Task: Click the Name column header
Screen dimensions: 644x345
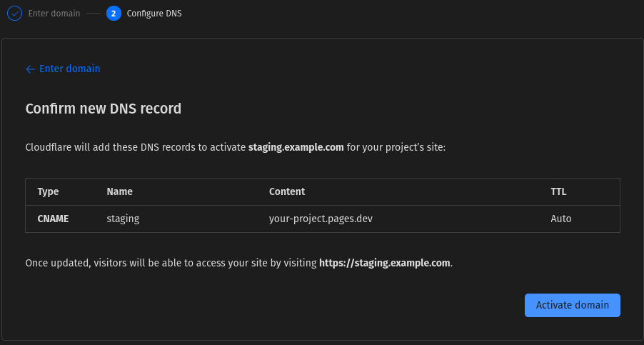Action: click(x=119, y=192)
